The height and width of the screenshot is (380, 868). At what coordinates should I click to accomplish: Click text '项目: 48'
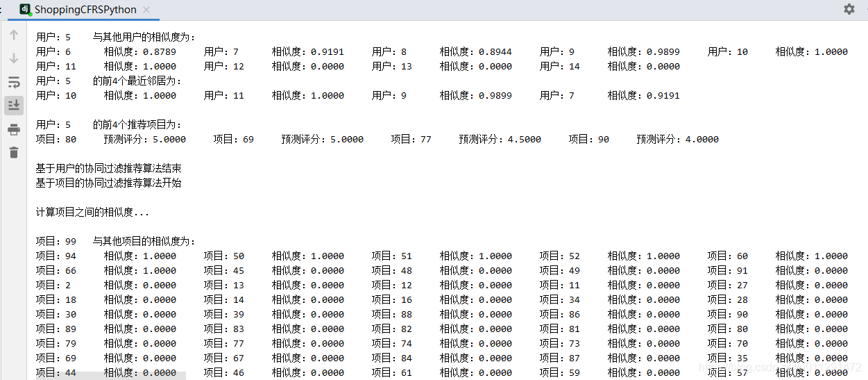[392, 270]
